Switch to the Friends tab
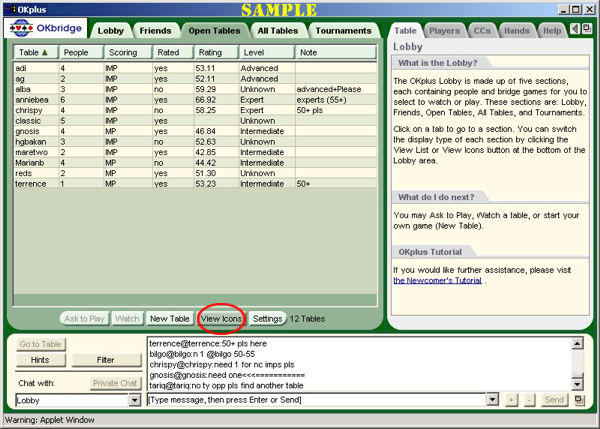Image resolution: width=600 pixels, height=429 pixels. point(155,31)
